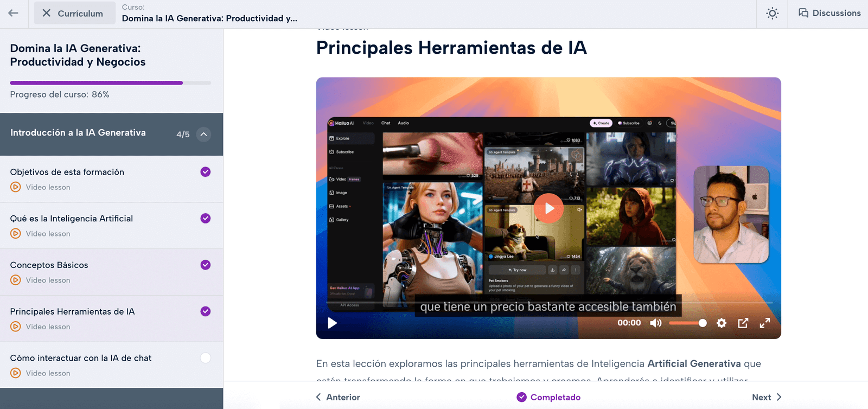The height and width of the screenshot is (409, 868).
Task: Open video in pop-out window icon
Action: [x=743, y=323]
